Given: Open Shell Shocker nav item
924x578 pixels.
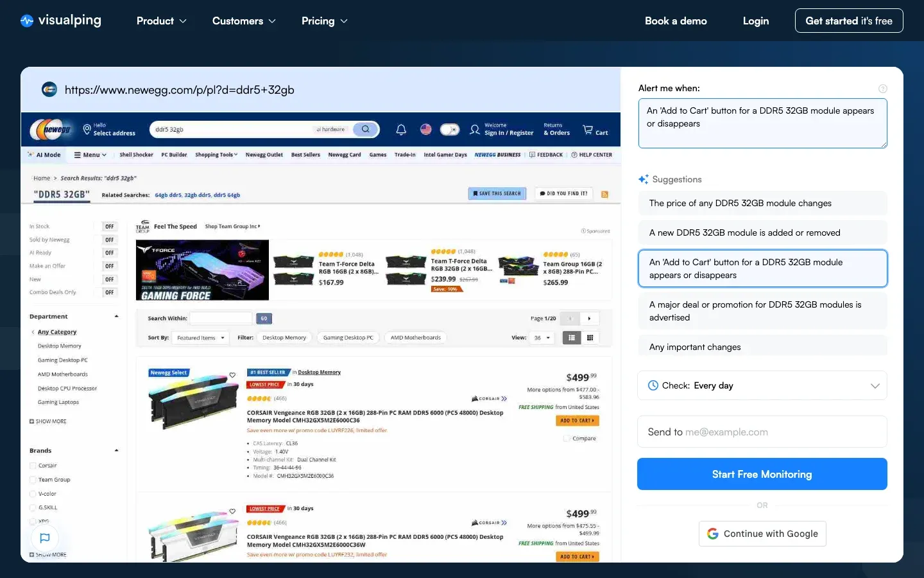Looking at the screenshot, I should point(136,155).
